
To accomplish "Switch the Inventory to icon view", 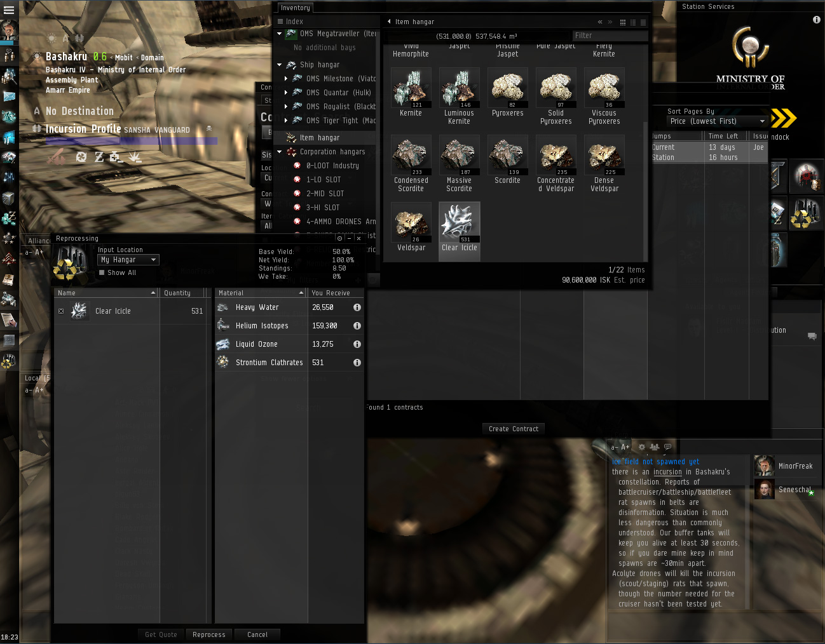I will 623,22.
